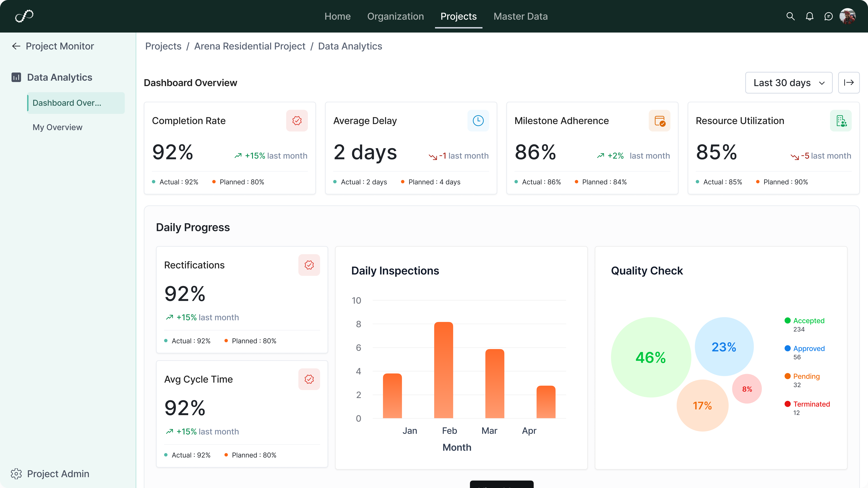Click the green 46% bubble
Screen dimensions: 868x488
pyautogui.click(x=651, y=357)
